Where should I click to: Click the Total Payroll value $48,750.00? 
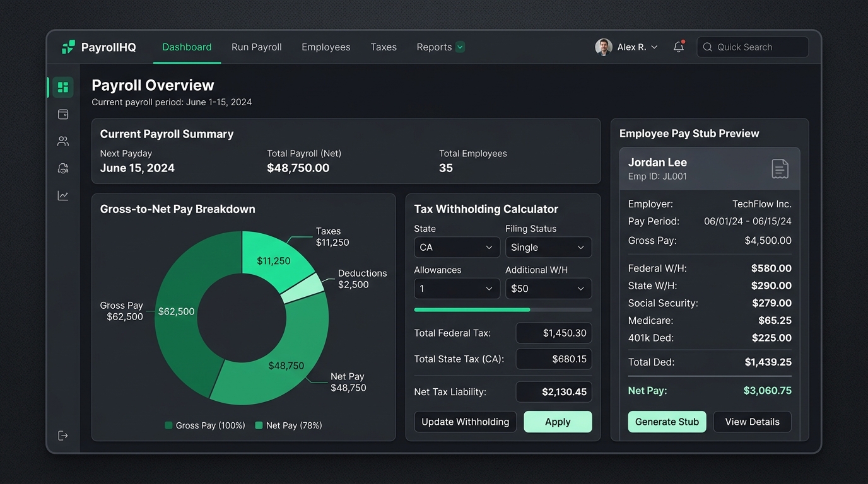[298, 168]
